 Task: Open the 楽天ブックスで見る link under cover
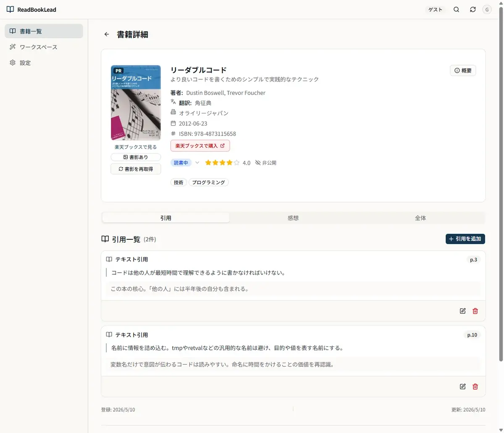(x=136, y=147)
